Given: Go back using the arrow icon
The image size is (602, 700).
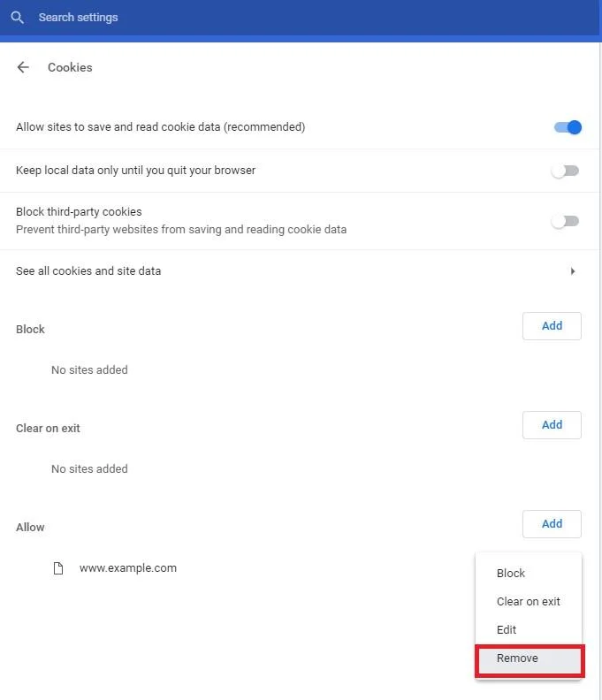Looking at the screenshot, I should coord(23,67).
